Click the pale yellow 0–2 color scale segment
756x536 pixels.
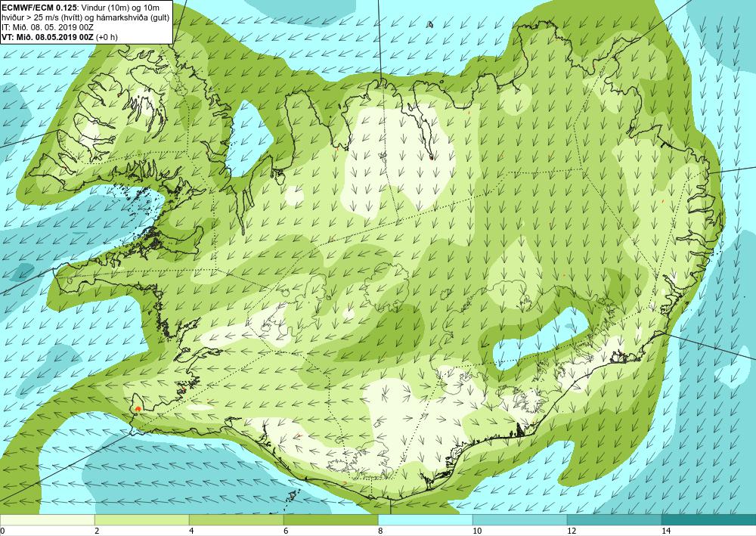47,520
